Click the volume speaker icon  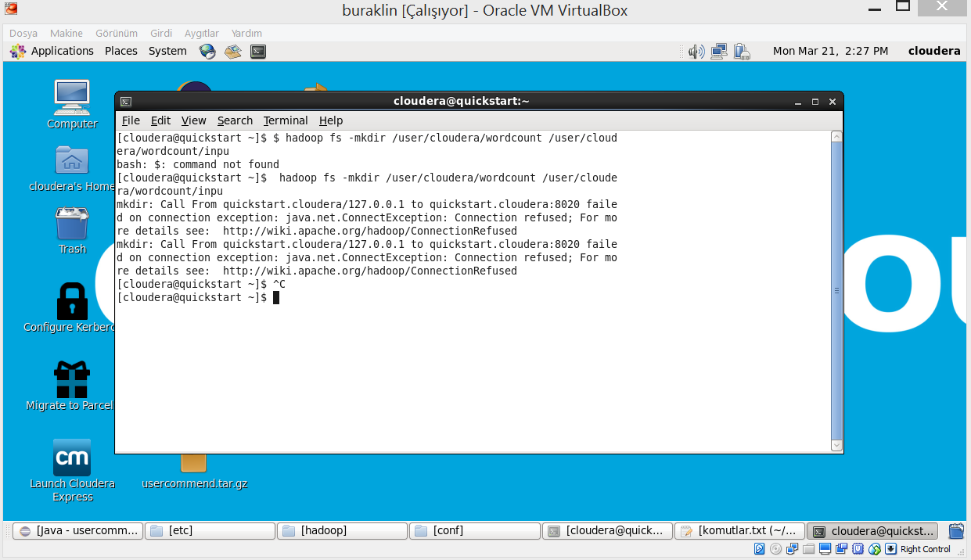(696, 52)
